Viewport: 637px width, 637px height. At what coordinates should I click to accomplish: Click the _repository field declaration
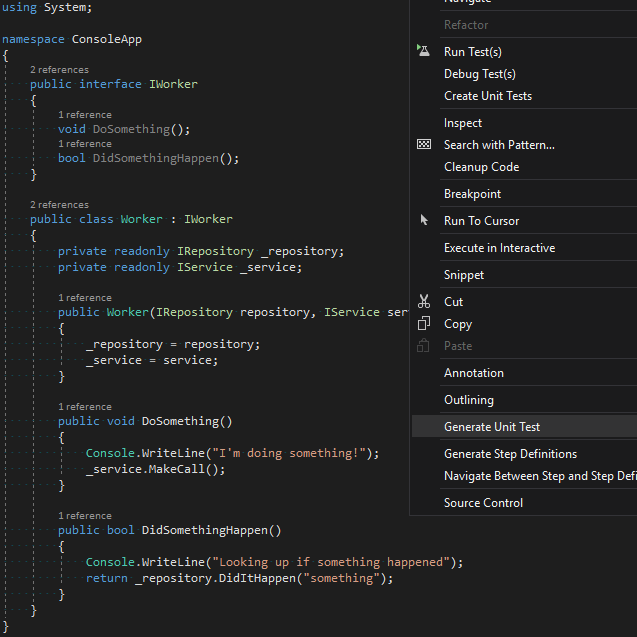[302, 251]
